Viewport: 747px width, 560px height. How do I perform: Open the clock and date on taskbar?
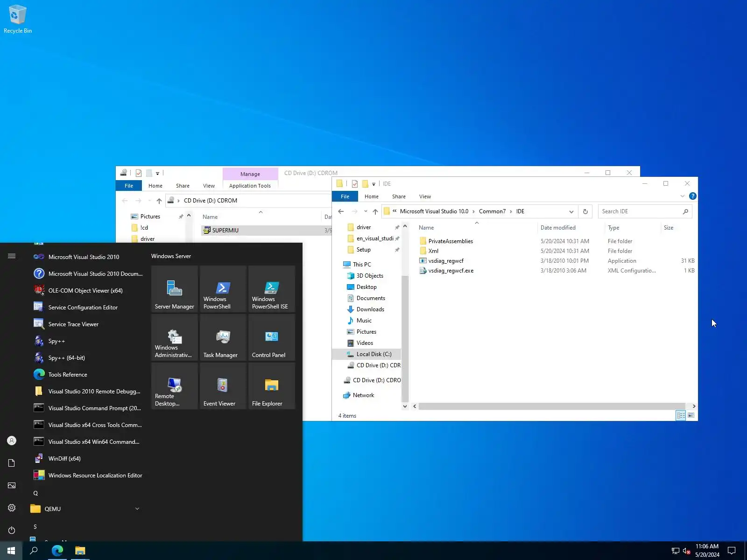(707, 551)
